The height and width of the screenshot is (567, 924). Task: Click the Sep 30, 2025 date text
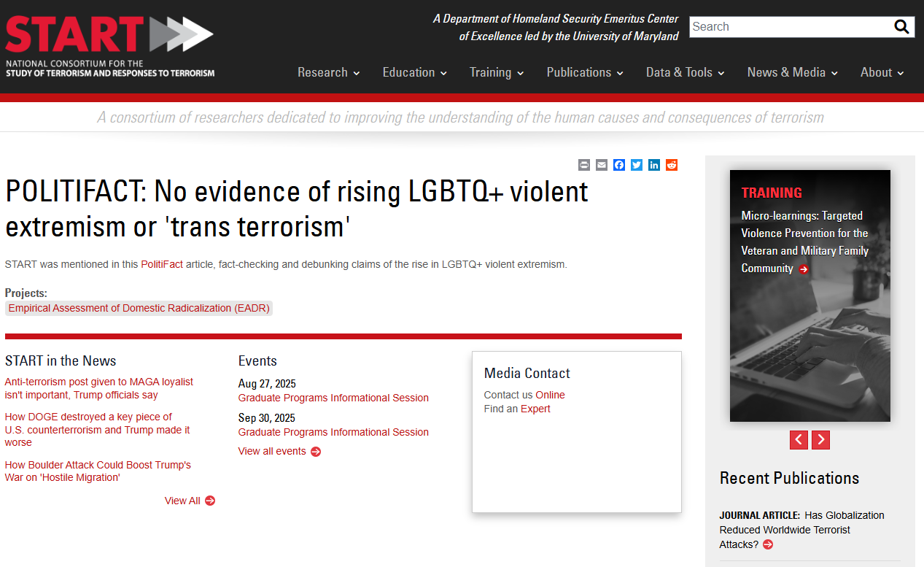[267, 418]
